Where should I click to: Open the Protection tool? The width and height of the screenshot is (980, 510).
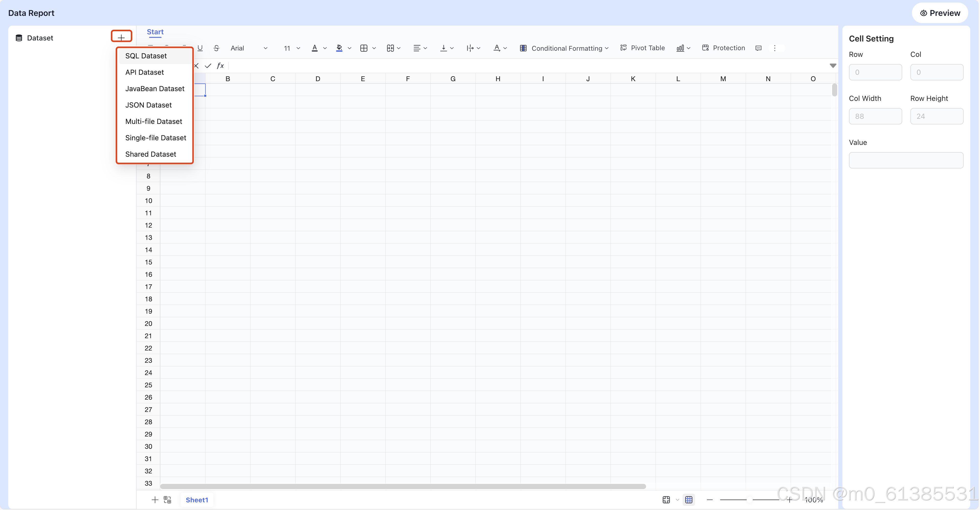click(x=723, y=48)
